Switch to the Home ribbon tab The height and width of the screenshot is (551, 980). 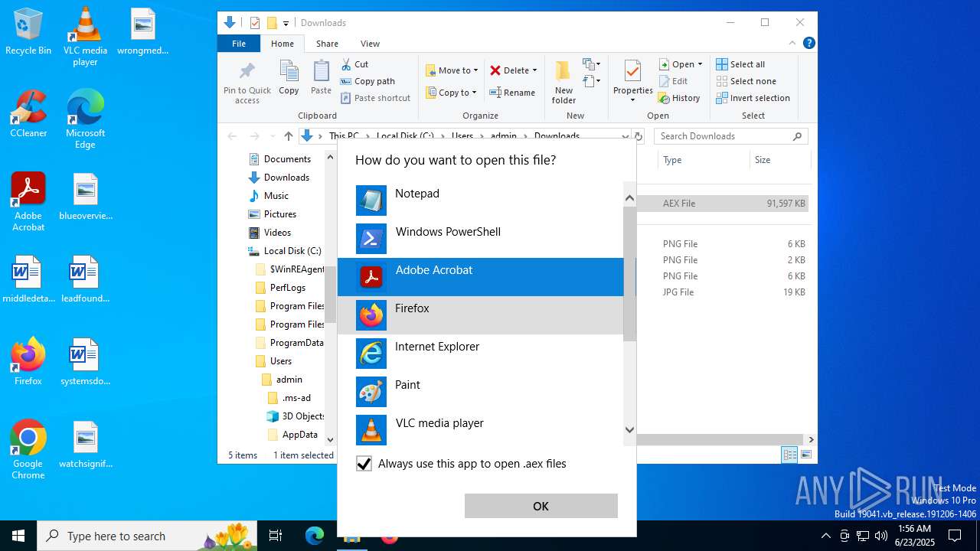pyautogui.click(x=282, y=44)
